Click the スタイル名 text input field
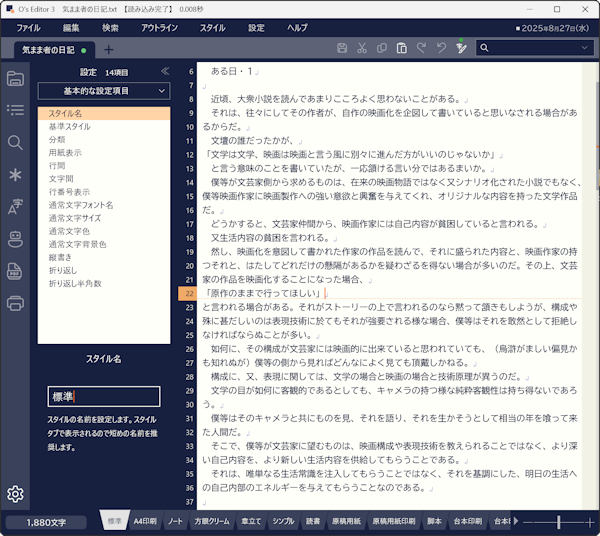Screen dimensions: 600x536 click(103, 397)
